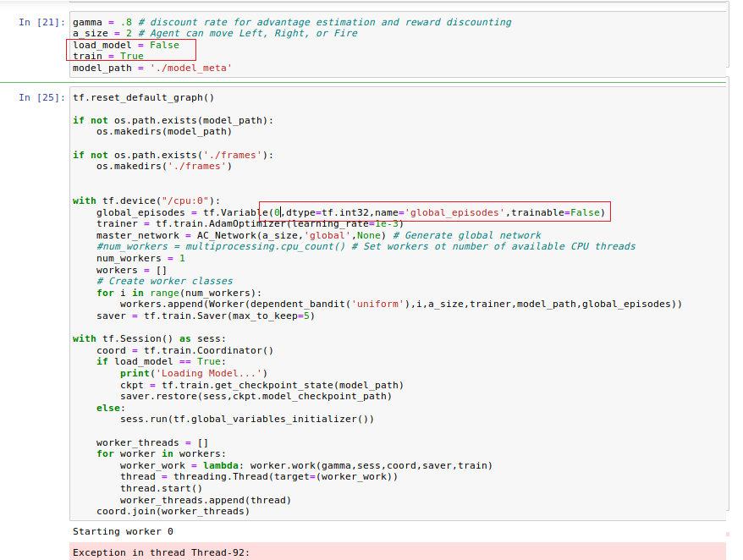Click the 'threading.Thread(target=' line

pyautogui.click(x=259, y=476)
